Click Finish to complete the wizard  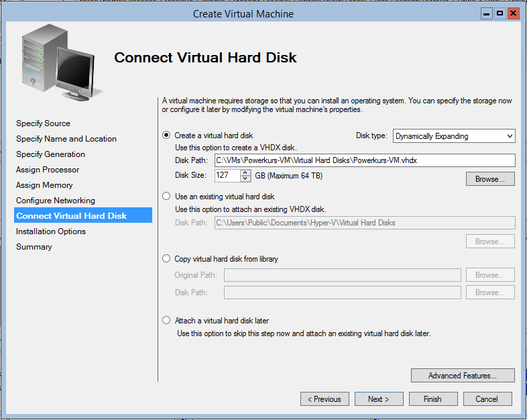tap(433, 399)
